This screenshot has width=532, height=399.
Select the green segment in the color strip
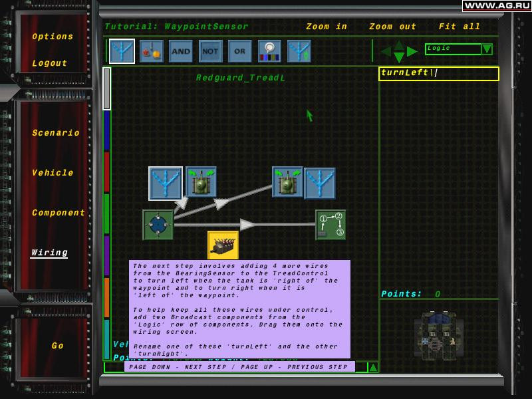106,214
